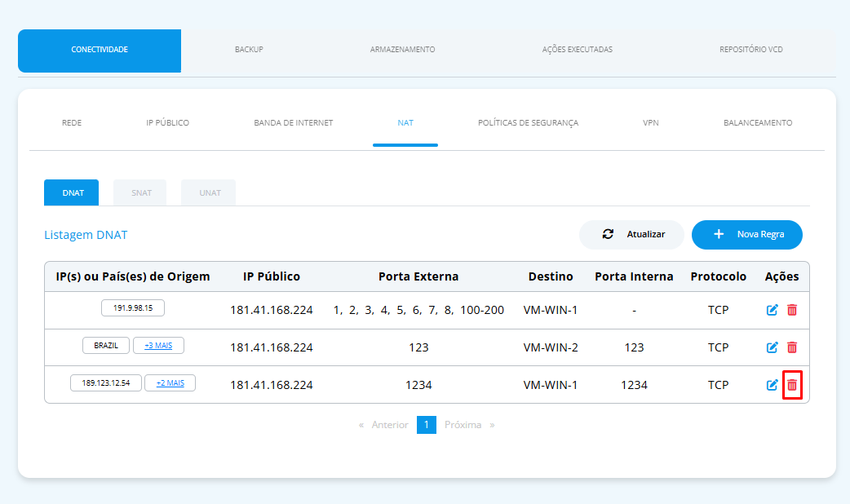Edit the first DNAT rule for VM-WIN-1
850x504 pixels.
tap(772, 310)
